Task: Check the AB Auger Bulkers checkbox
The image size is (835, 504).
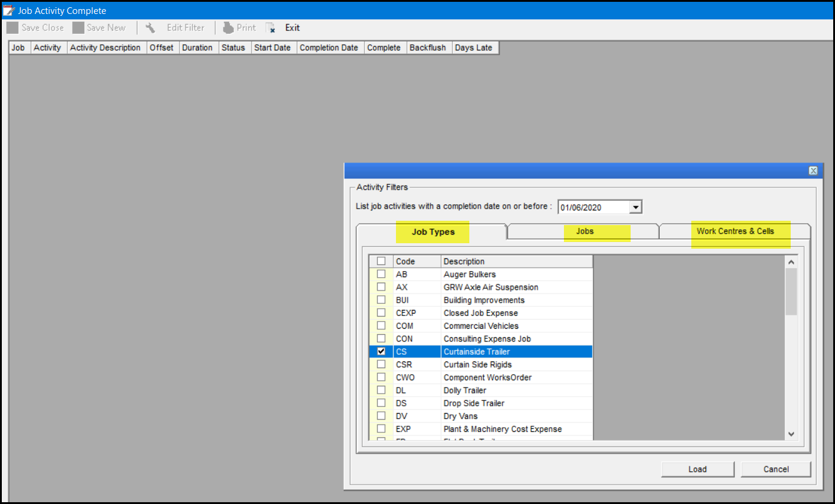Action: pos(381,274)
